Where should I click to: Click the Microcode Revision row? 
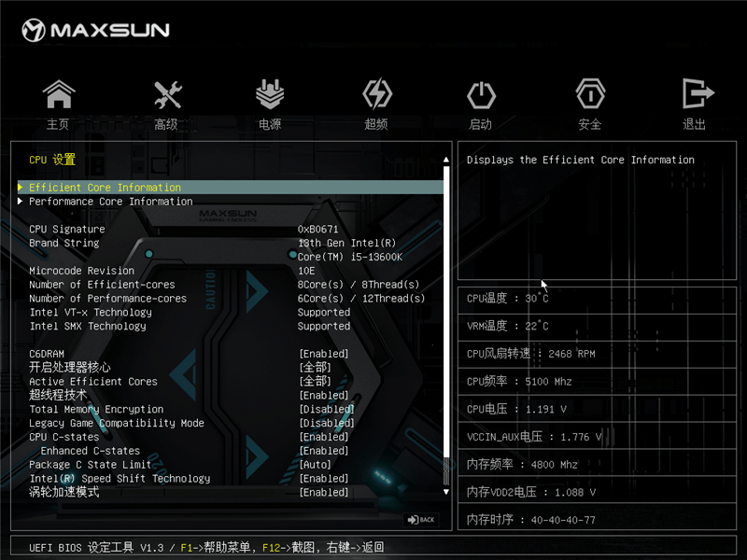231,271
